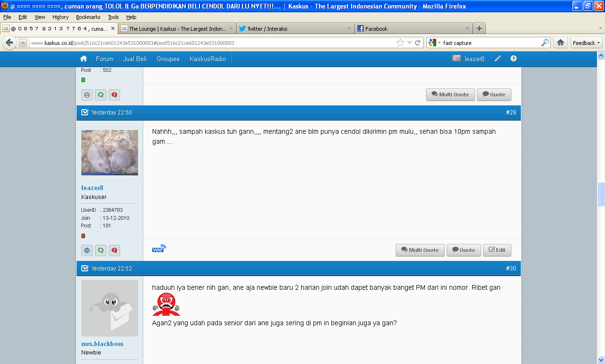Viewport: 605px width, 364px height.
Task: Open the search engine selector dropdown
Action: coord(434,43)
